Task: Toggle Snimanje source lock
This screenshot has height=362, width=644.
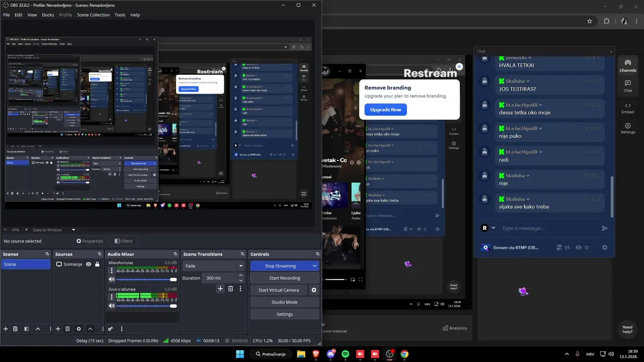Action: 97,264
